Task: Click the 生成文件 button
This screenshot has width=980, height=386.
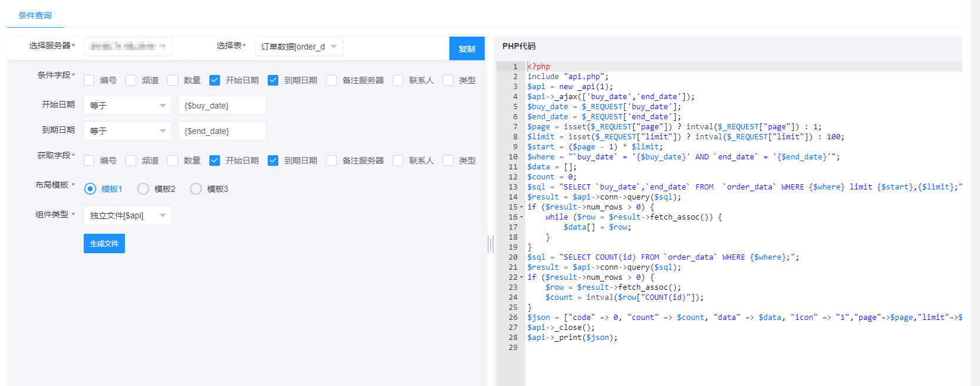Action: tap(104, 244)
